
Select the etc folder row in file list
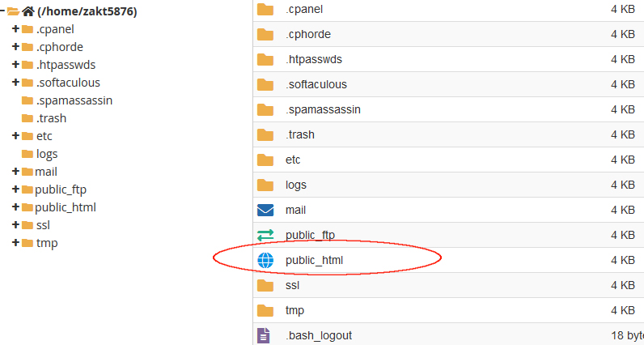[293, 160]
